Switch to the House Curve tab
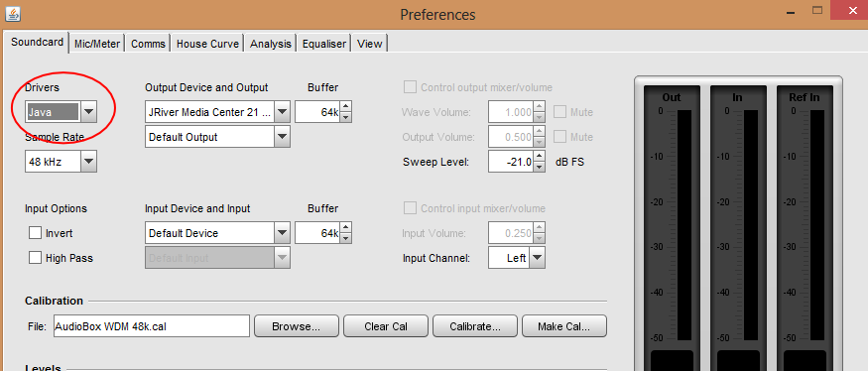This screenshot has height=371, width=868. 207,44
